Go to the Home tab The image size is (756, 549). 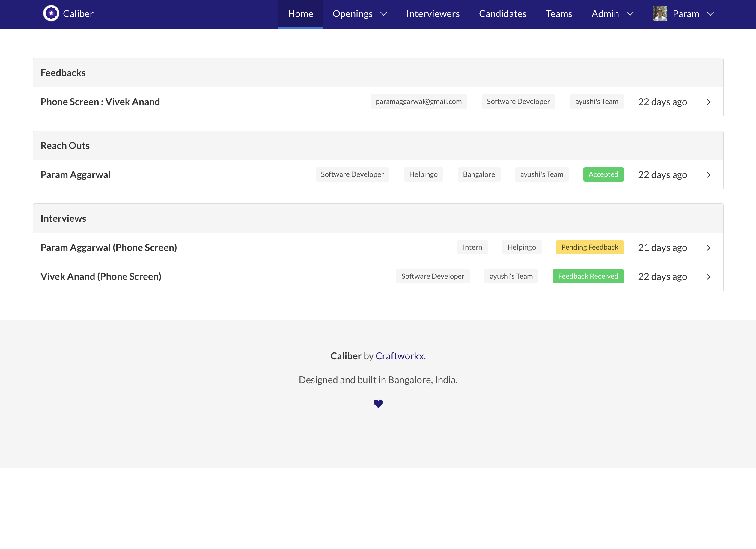(x=300, y=14)
